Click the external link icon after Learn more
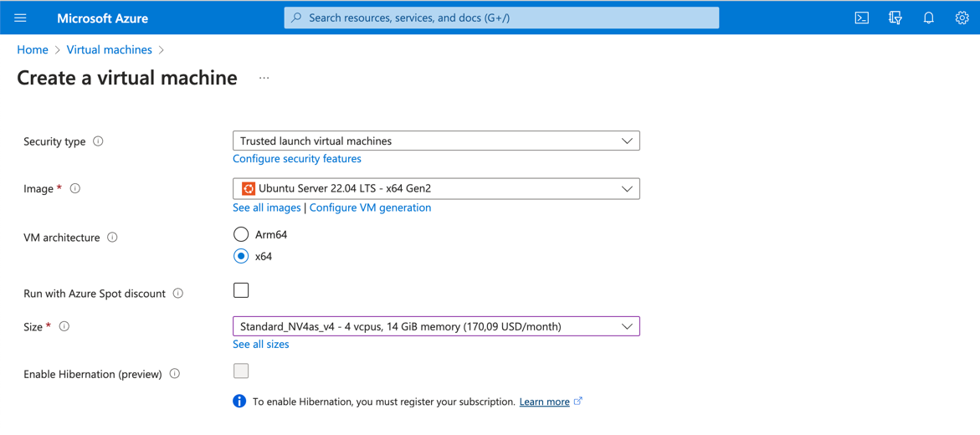This screenshot has height=435, width=980. pyautogui.click(x=578, y=402)
